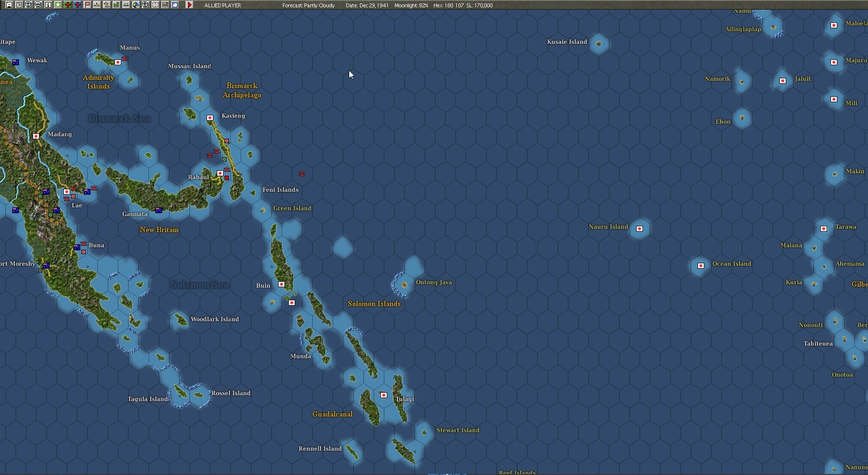The width and height of the screenshot is (868, 475).
Task: Click the green factory industry icon
Action: (x=116, y=5)
